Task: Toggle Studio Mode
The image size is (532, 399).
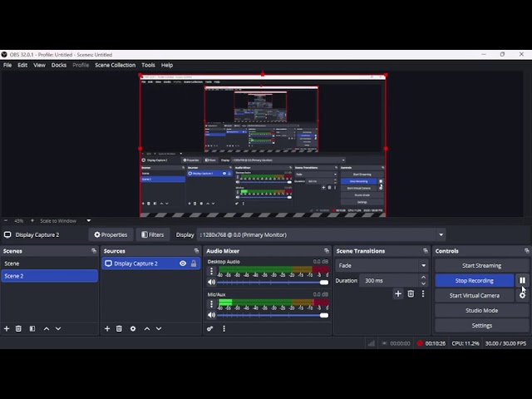Action: (481, 310)
